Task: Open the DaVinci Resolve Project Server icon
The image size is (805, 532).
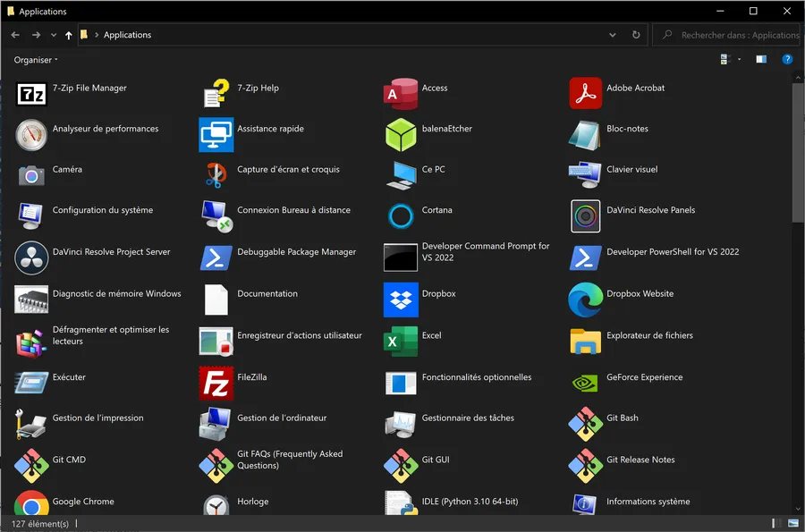Action: [x=31, y=258]
